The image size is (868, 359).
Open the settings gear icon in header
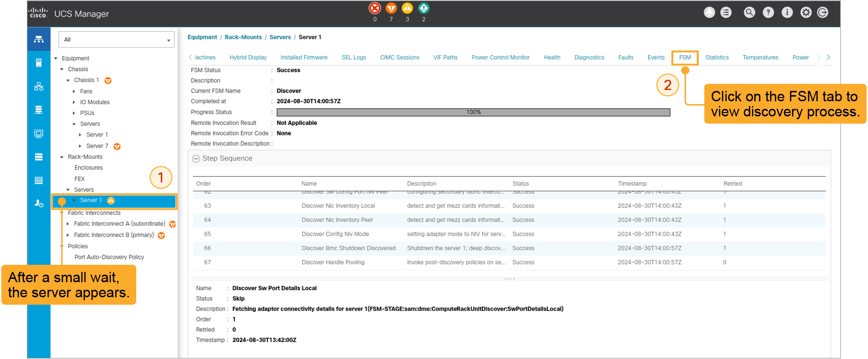click(x=806, y=13)
